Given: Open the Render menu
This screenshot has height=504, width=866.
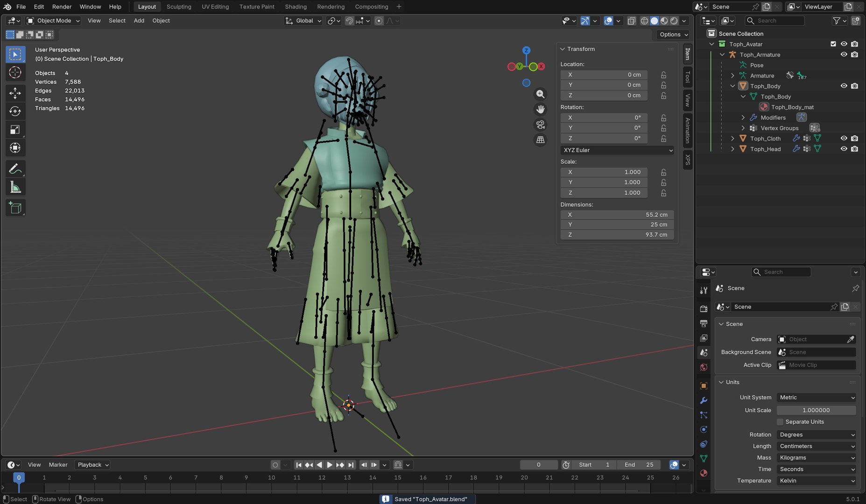Looking at the screenshot, I should click(62, 7).
